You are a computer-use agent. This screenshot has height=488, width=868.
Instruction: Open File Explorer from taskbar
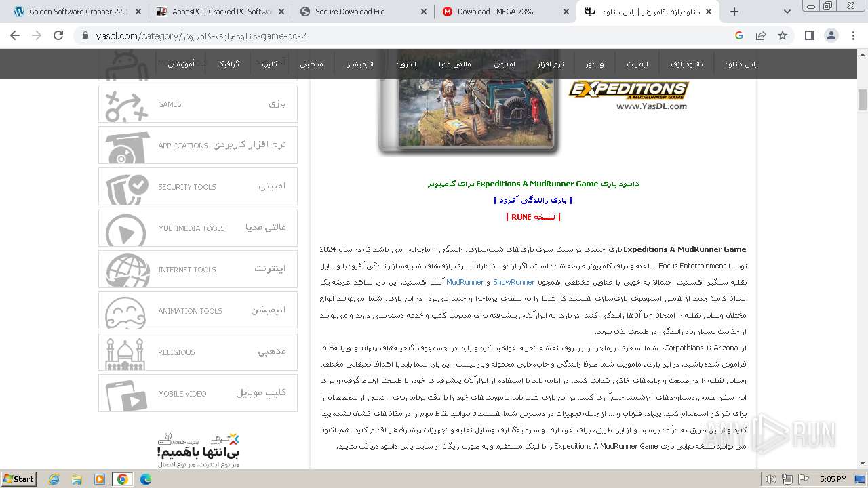click(77, 479)
